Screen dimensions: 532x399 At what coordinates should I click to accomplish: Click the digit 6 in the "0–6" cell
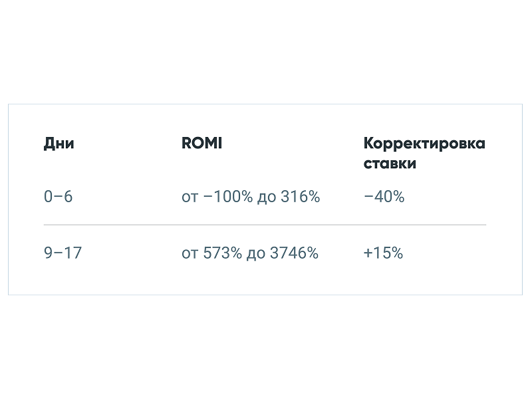pos(68,197)
